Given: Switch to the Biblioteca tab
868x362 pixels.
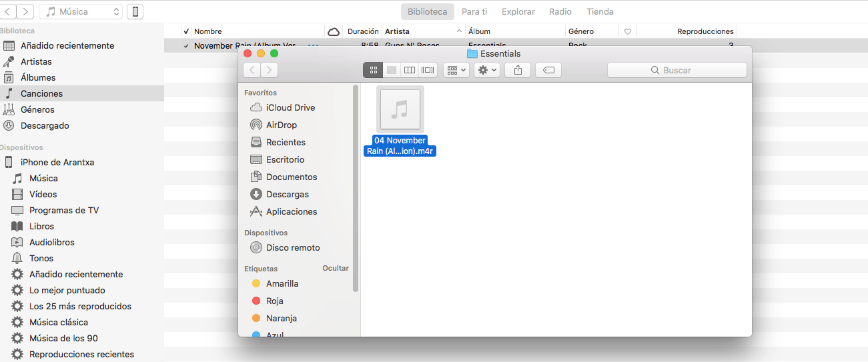Looking at the screenshot, I should tap(428, 11).
